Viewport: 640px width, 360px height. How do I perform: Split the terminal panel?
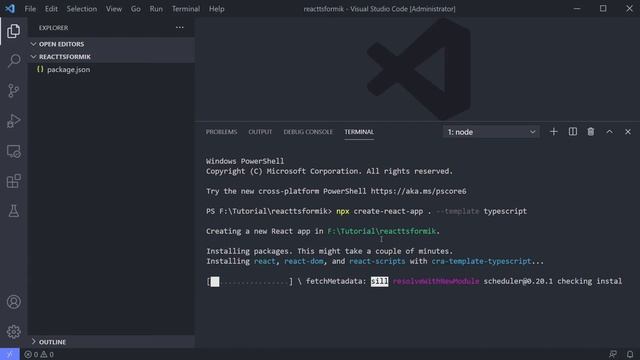pyautogui.click(x=573, y=132)
